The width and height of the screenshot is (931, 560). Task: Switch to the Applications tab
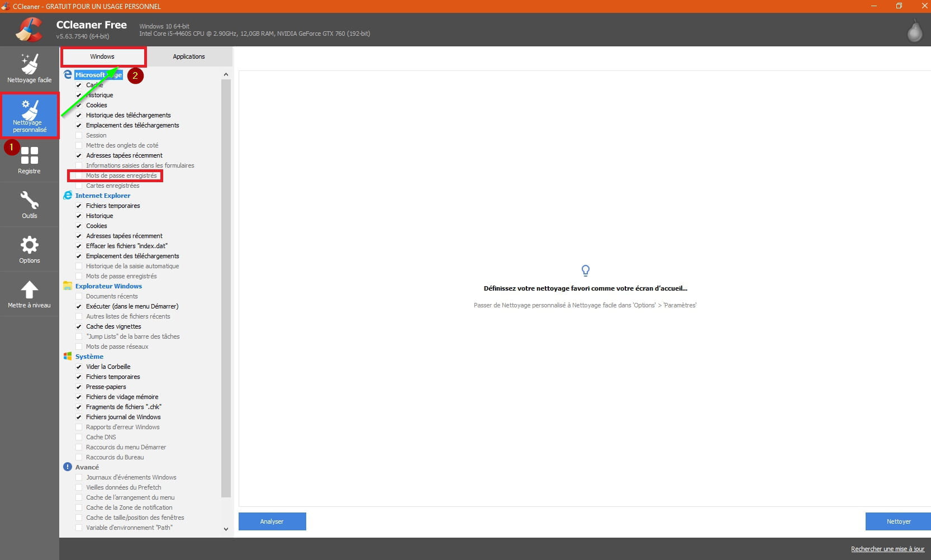(x=189, y=56)
